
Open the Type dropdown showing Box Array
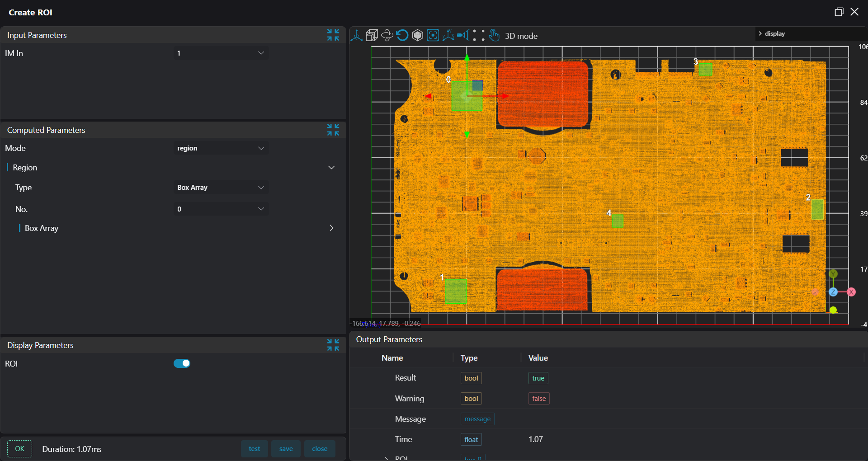(x=221, y=188)
